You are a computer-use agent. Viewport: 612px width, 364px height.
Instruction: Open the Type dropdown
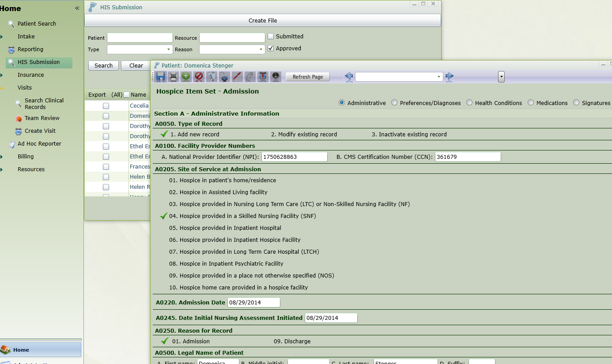tap(168, 49)
